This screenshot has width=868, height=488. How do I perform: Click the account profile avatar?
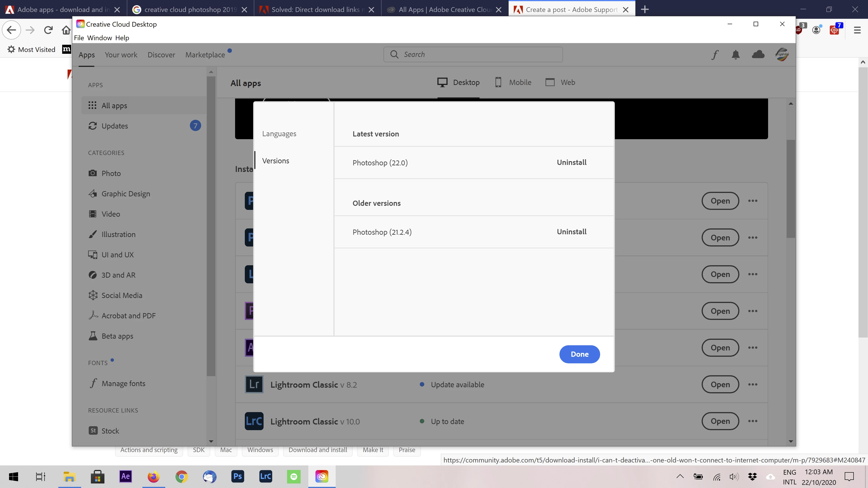coord(782,54)
